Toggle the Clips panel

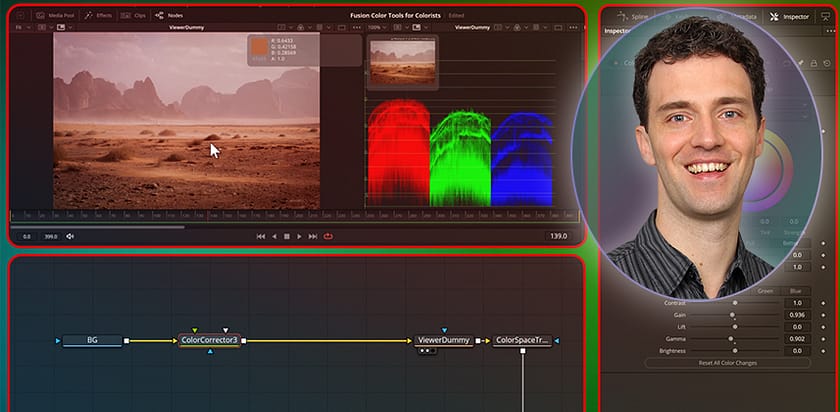[x=134, y=16]
